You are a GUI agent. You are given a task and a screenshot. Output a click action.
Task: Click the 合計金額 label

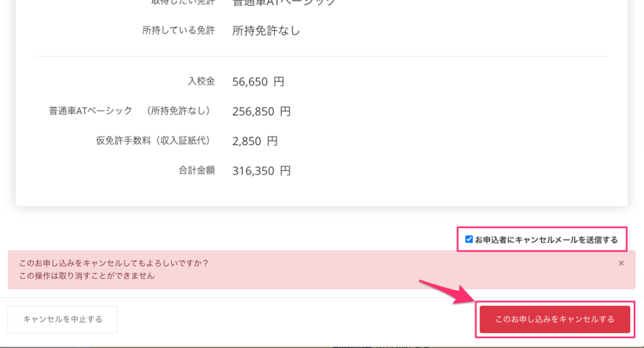point(197,170)
